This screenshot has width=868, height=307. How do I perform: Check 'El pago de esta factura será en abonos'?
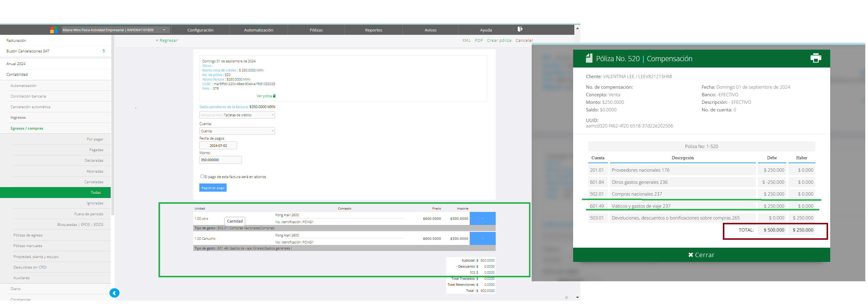(x=202, y=177)
